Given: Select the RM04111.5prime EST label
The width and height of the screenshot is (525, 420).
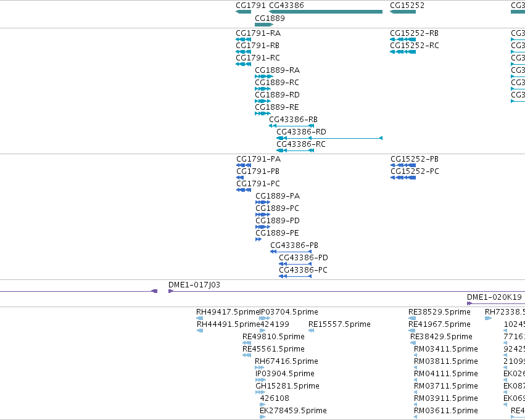Looking at the screenshot, I should [446, 374].
